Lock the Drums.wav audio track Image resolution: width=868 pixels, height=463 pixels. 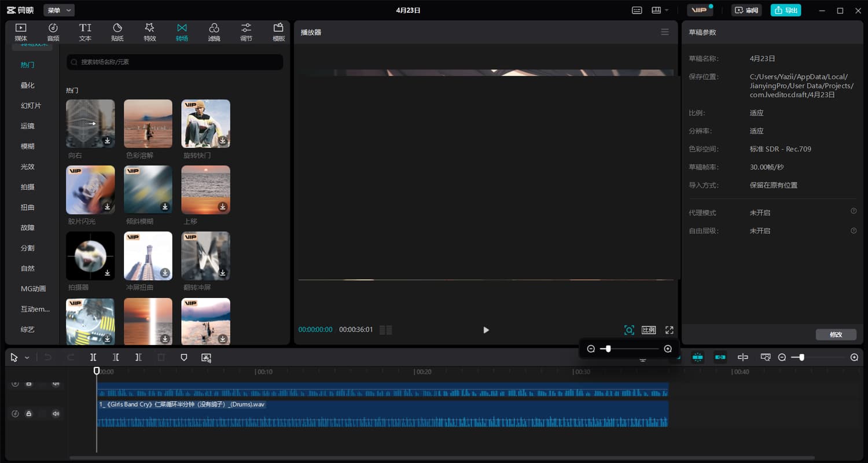click(28, 414)
